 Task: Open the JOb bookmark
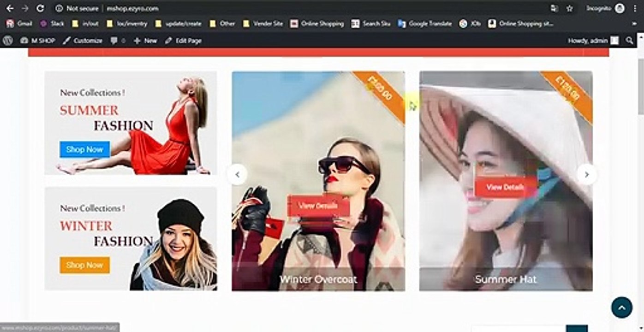tap(470, 24)
